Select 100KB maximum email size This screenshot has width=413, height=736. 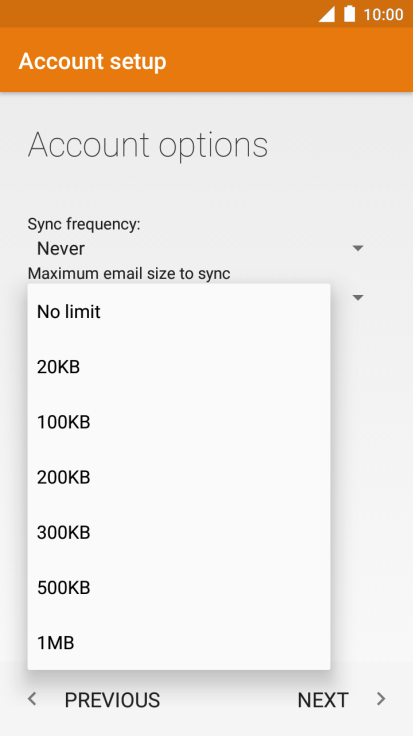pos(179,422)
